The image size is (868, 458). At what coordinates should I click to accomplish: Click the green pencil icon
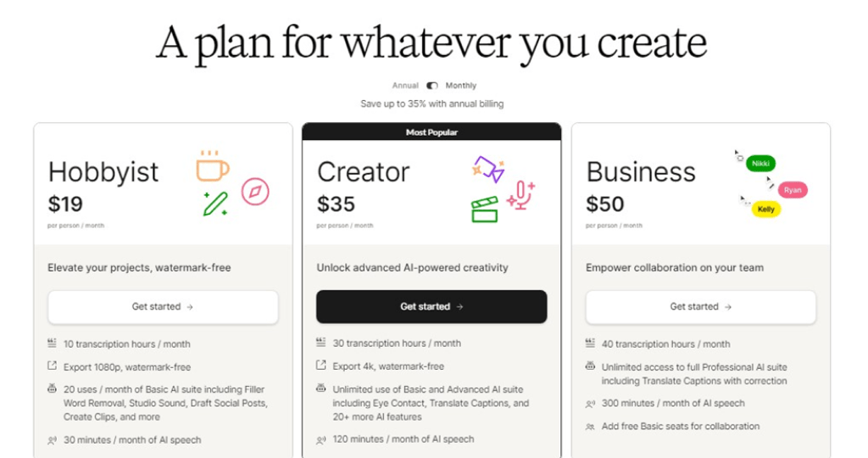tap(215, 204)
